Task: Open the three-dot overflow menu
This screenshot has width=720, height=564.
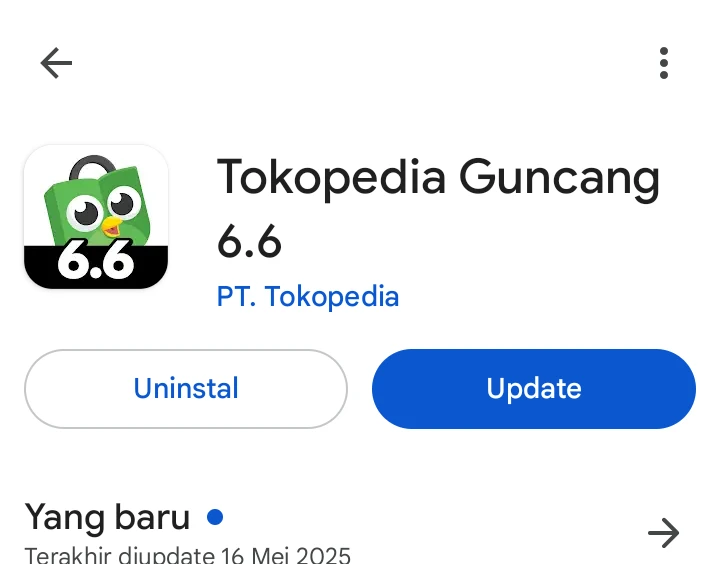Action: (664, 63)
